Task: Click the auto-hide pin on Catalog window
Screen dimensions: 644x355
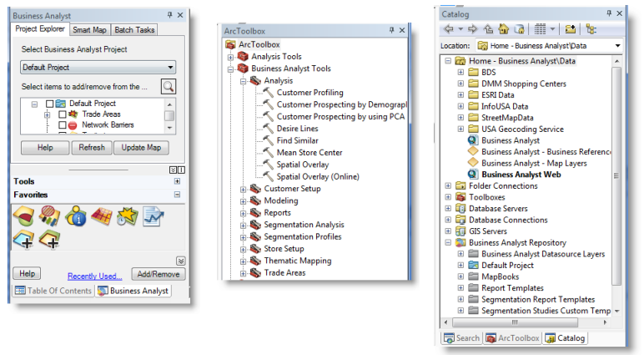Action: pos(609,13)
